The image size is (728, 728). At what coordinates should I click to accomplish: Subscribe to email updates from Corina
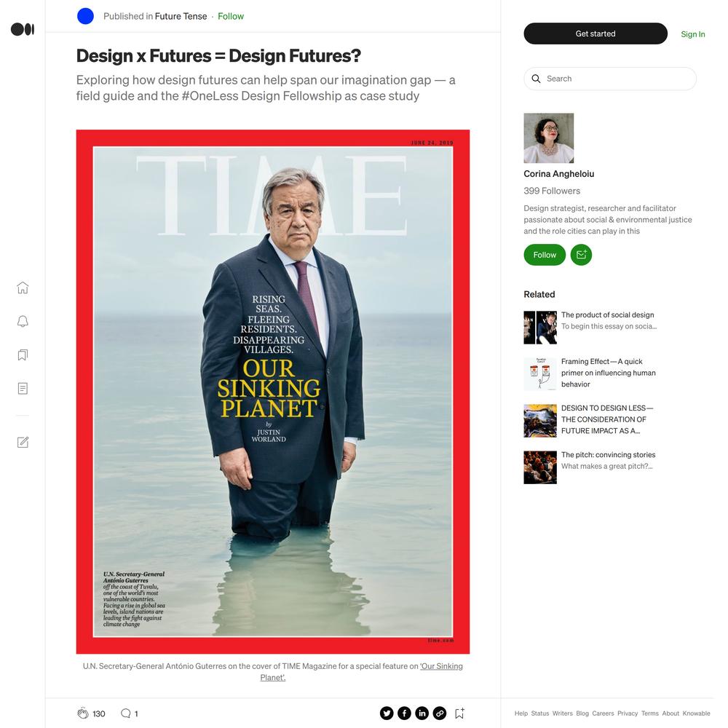(x=581, y=255)
